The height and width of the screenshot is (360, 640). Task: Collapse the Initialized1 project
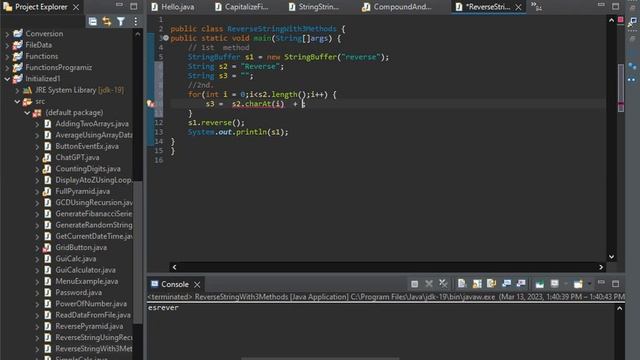(7, 79)
